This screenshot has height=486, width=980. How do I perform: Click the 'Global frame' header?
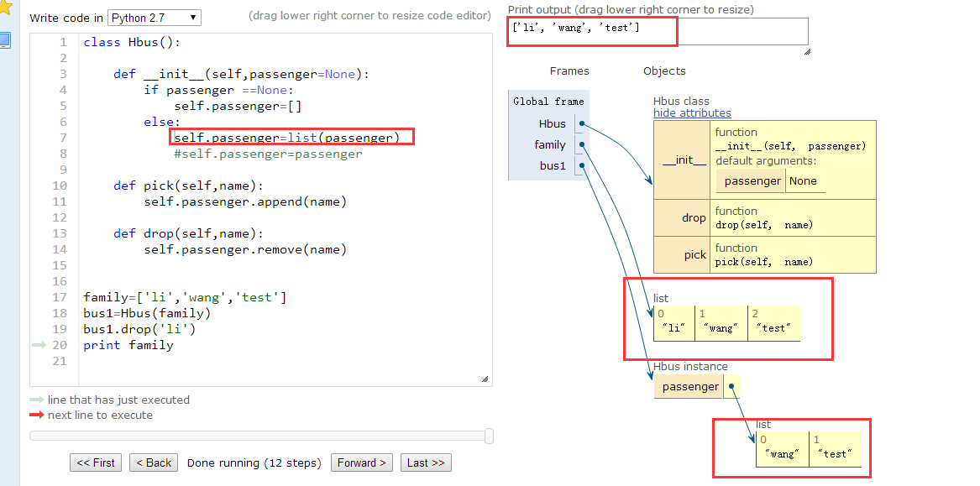pos(548,102)
